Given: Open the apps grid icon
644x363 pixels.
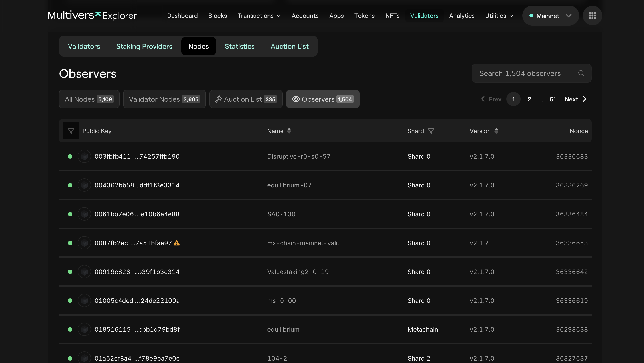Looking at the screenshot, I should pyautogui.click(x=592, y=16).
